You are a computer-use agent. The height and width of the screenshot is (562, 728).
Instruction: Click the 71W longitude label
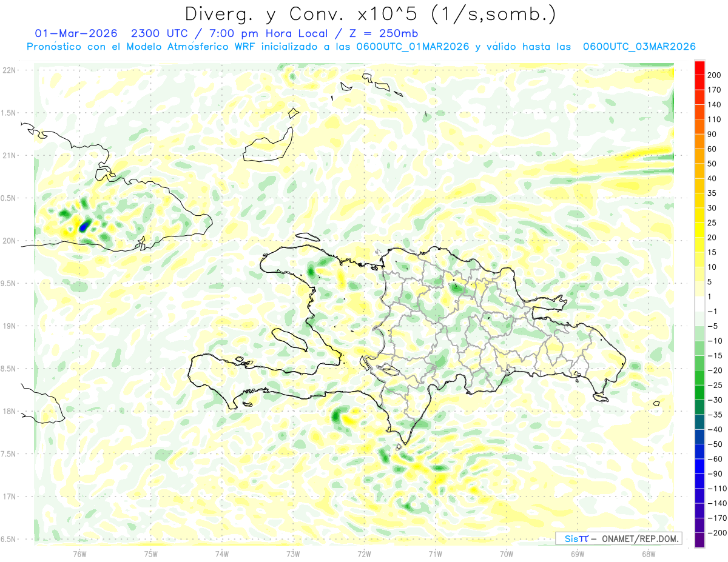(435, 553)
